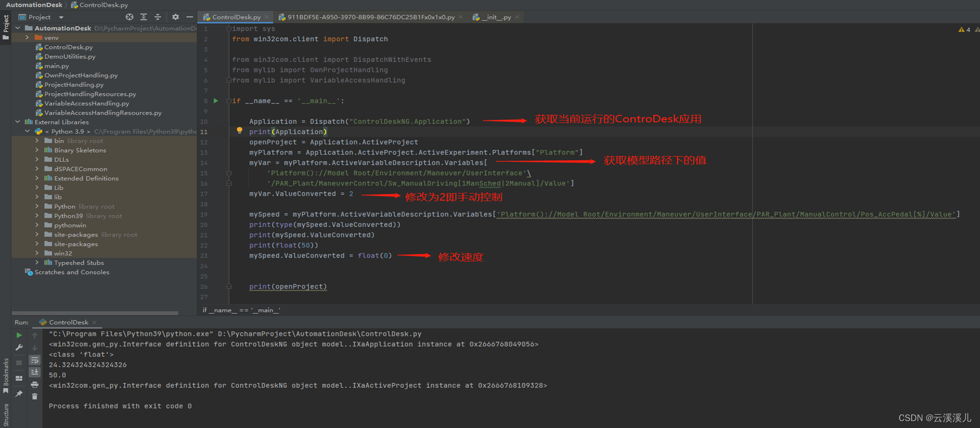The image size is (980, 428).
Task: Open the Structure side tool window
Action: 6,415
